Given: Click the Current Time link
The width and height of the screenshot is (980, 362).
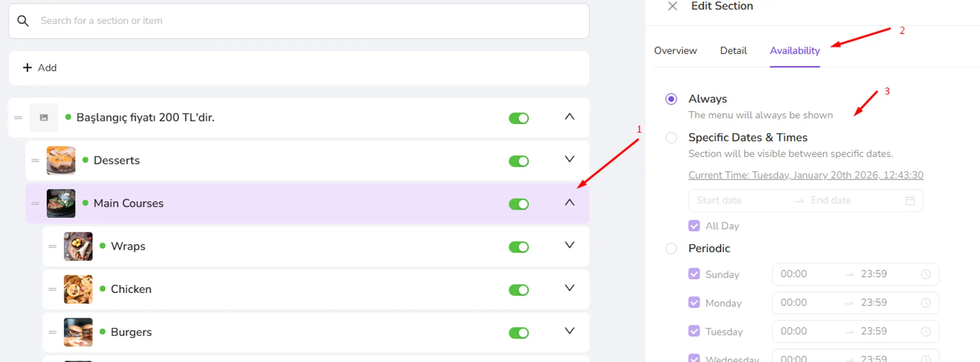Looking at the screenshot, I should [x=806, y=175].
